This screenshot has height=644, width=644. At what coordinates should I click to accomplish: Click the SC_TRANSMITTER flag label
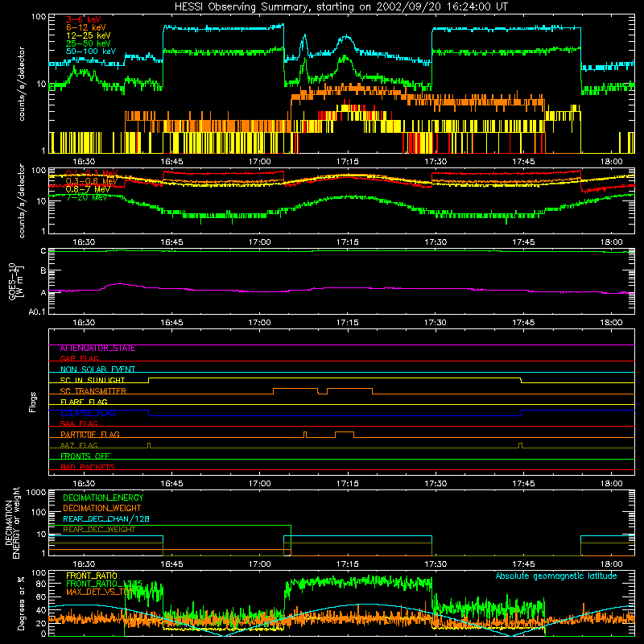click(x=93, y=391)
